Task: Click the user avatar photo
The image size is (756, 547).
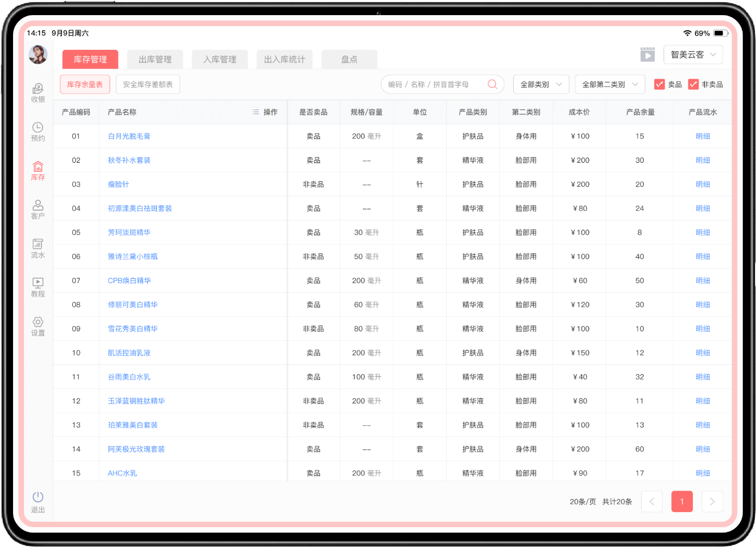Action: tap(38, 54)
